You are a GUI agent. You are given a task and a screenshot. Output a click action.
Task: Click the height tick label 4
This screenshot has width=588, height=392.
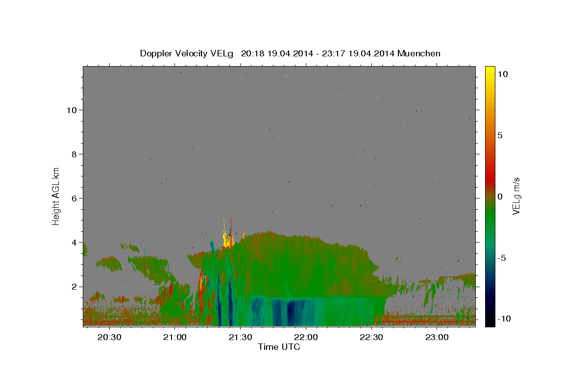coord(75,243)
